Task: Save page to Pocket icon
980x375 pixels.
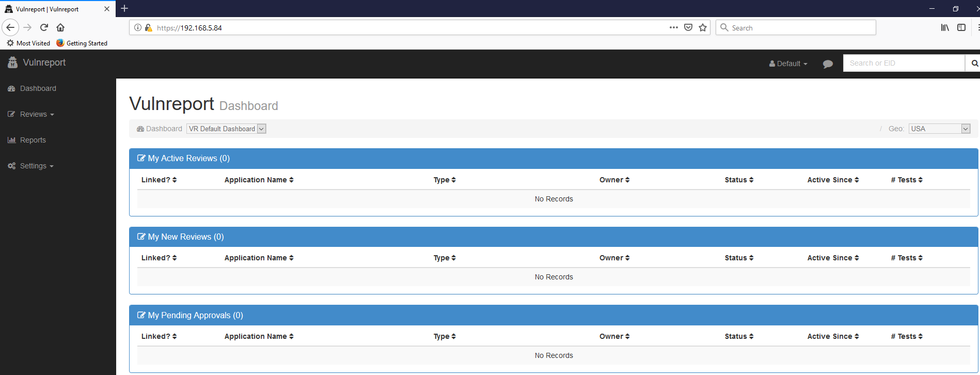Action: (x=688, y=27)
